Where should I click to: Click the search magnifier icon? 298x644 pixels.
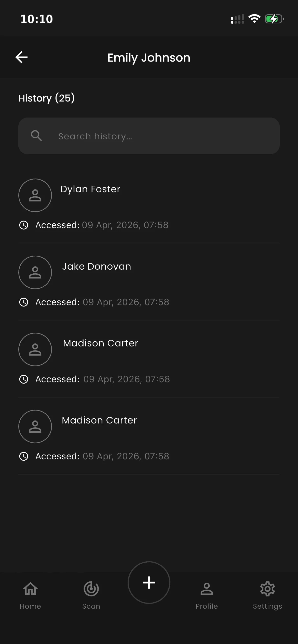(36, 136)
